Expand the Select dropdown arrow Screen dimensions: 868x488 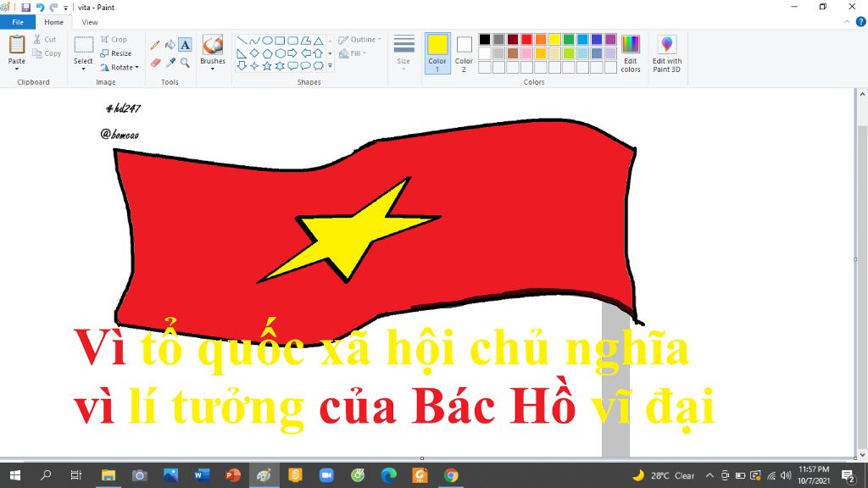pos(83,69)
